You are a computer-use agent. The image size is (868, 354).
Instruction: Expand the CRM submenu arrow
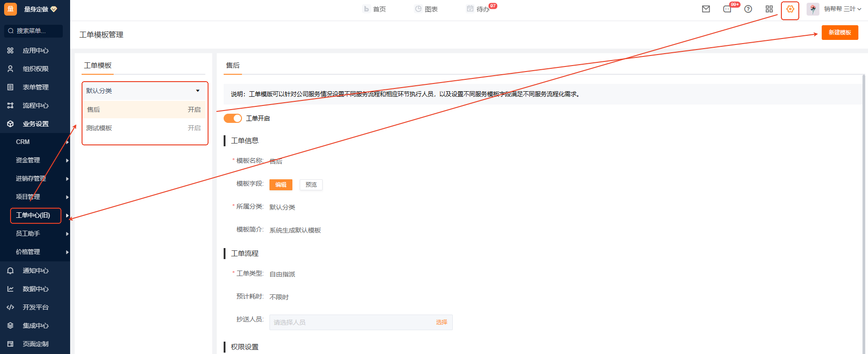click(x=67, y=142)
